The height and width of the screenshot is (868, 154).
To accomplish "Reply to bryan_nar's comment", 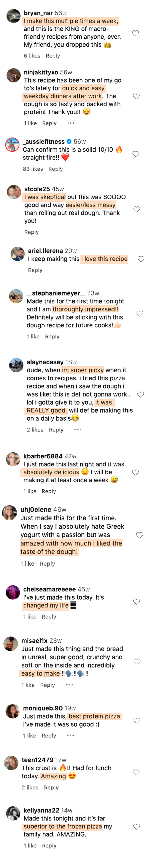I will click(x=53, y=56).
